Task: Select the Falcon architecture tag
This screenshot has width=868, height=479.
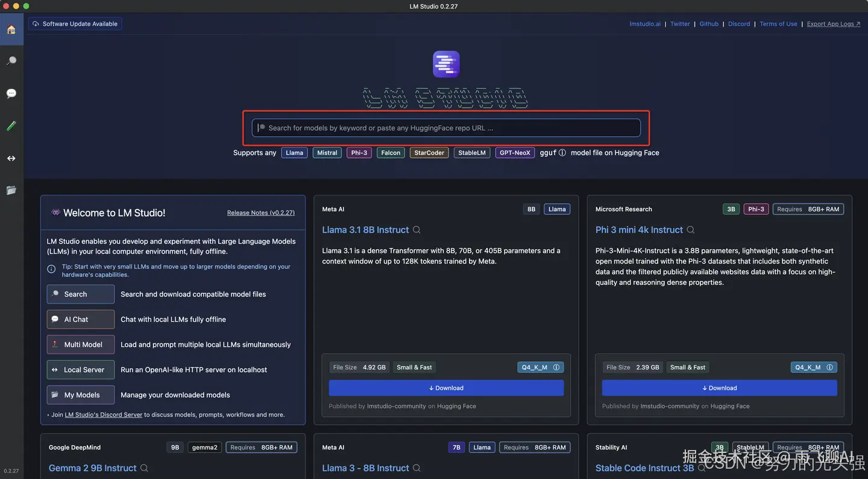Action: click(391, 153)
